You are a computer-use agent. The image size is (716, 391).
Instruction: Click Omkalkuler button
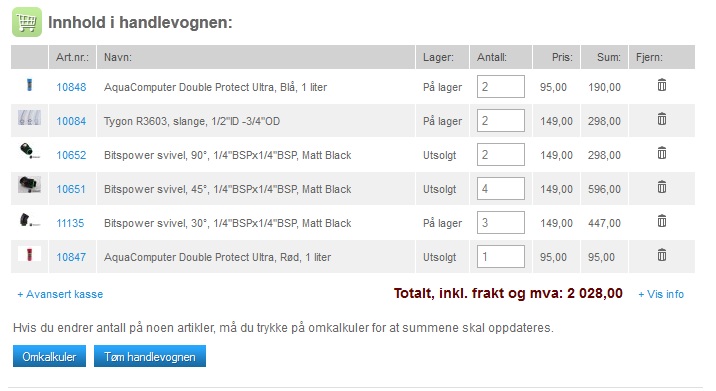[49, 356]
